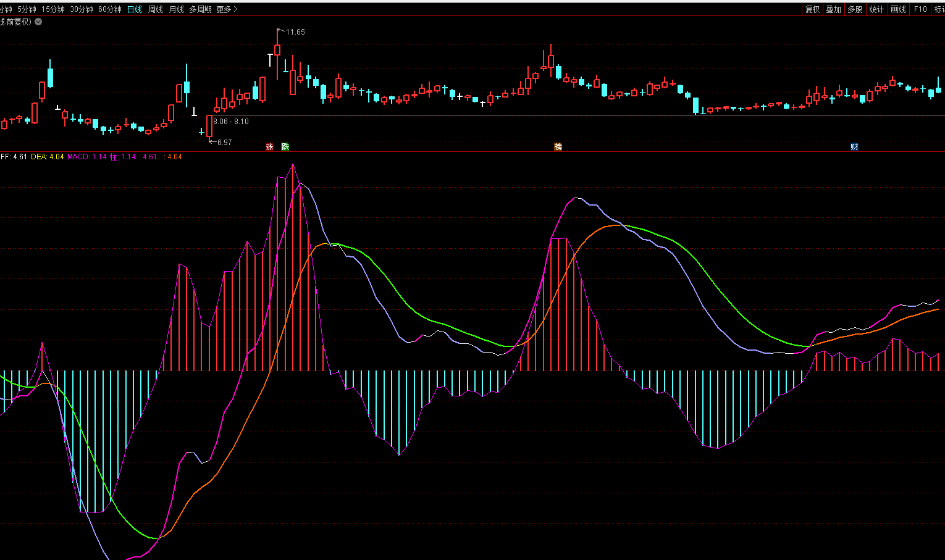Select the 60分钟 timeframe
Viewport: 945px width, 560px height.
tap(110, 9)
